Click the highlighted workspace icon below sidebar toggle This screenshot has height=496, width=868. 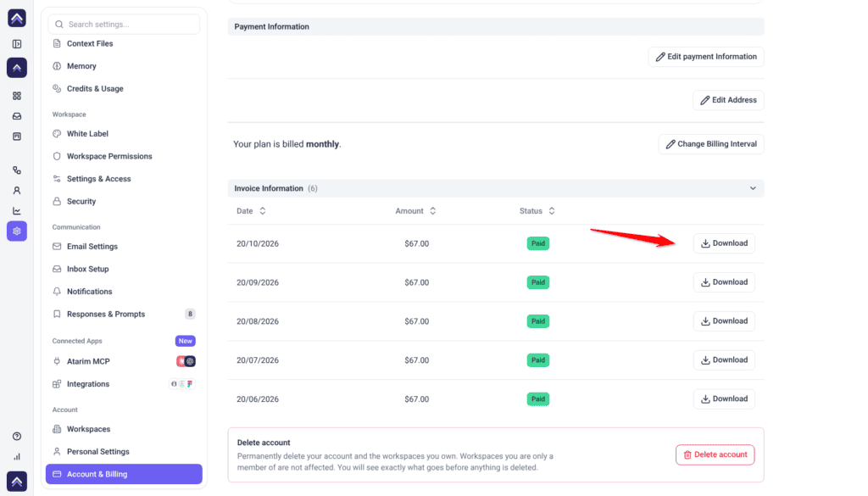17,68
